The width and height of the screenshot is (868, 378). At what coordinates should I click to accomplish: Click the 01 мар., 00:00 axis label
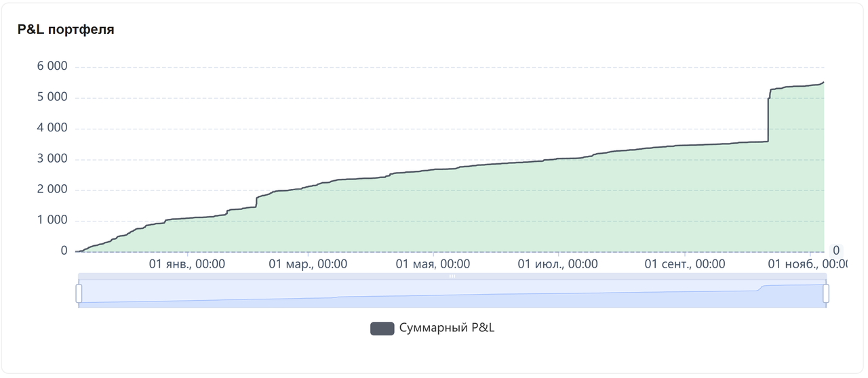point(308,264)
